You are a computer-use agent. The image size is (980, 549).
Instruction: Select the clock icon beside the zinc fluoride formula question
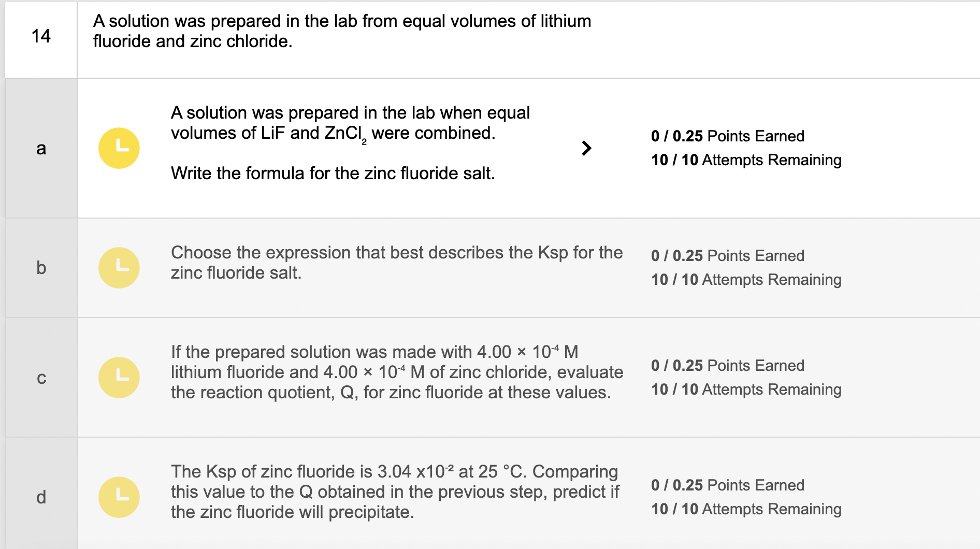pos(119,148)
